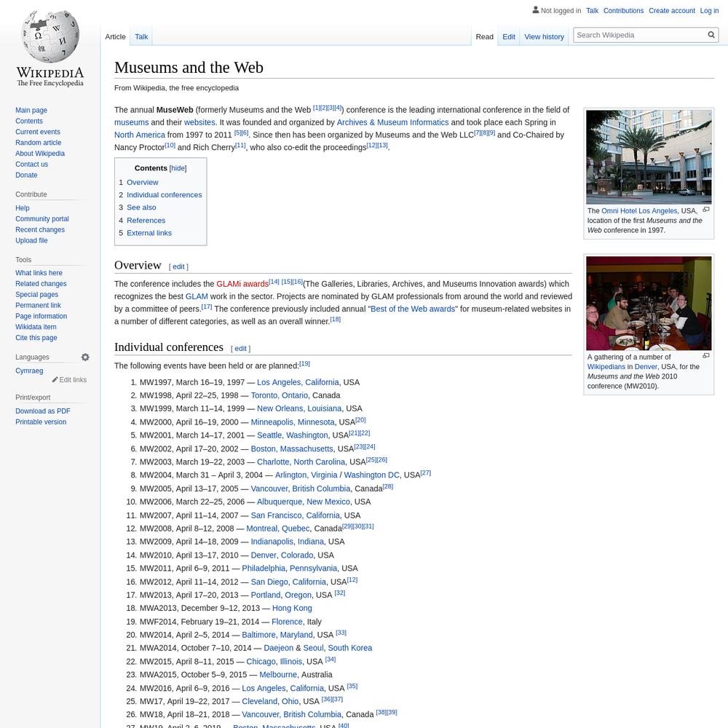Open Cite this page link
Viewport: 728px width, 728px height.
(36, 338)
